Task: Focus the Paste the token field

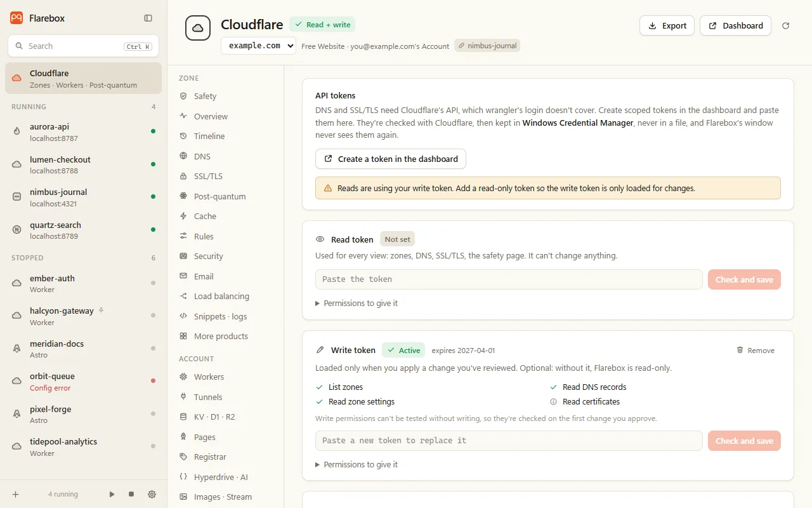Action: (509, 279)
